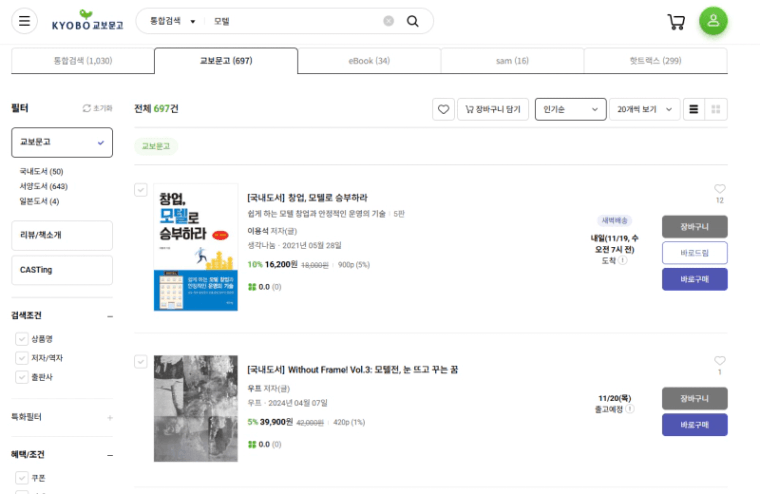The width and height of the screenshot is (760, 494).
Task: Open the hamburger menu icon
Action: coord(24,21)
